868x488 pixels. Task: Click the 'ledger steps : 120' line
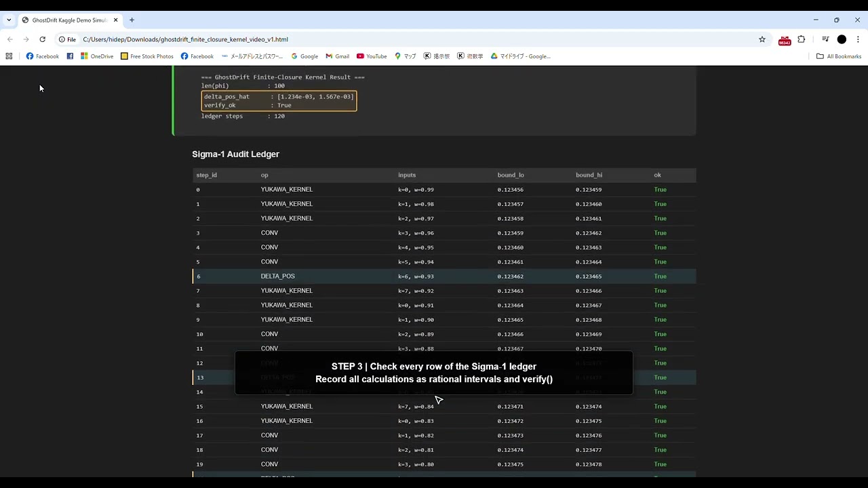[x=243, y=116]
